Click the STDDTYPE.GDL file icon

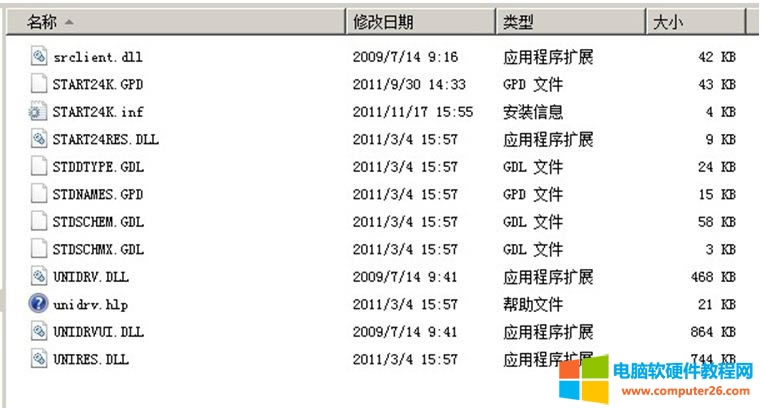[x=39, y=167]
